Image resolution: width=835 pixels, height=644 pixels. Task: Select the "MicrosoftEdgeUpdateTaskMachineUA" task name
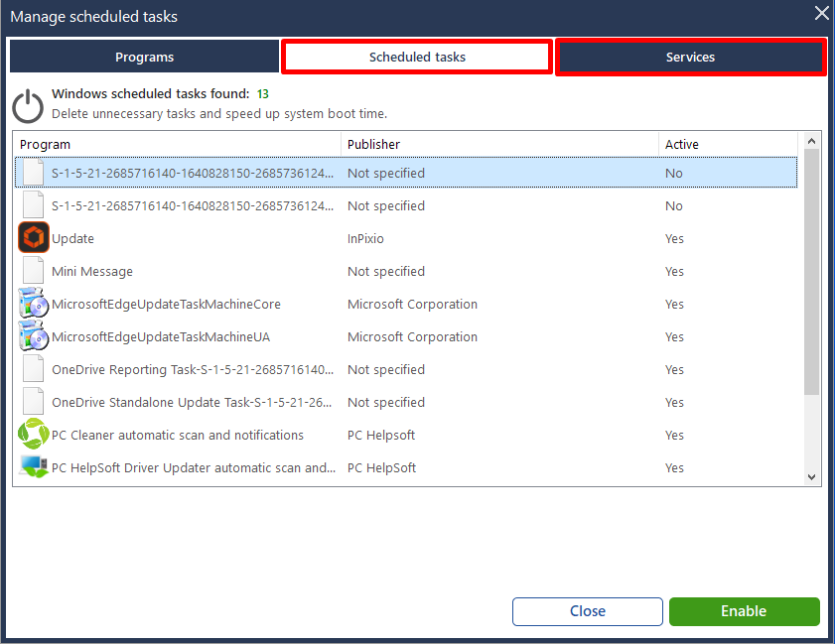[161, 337]
